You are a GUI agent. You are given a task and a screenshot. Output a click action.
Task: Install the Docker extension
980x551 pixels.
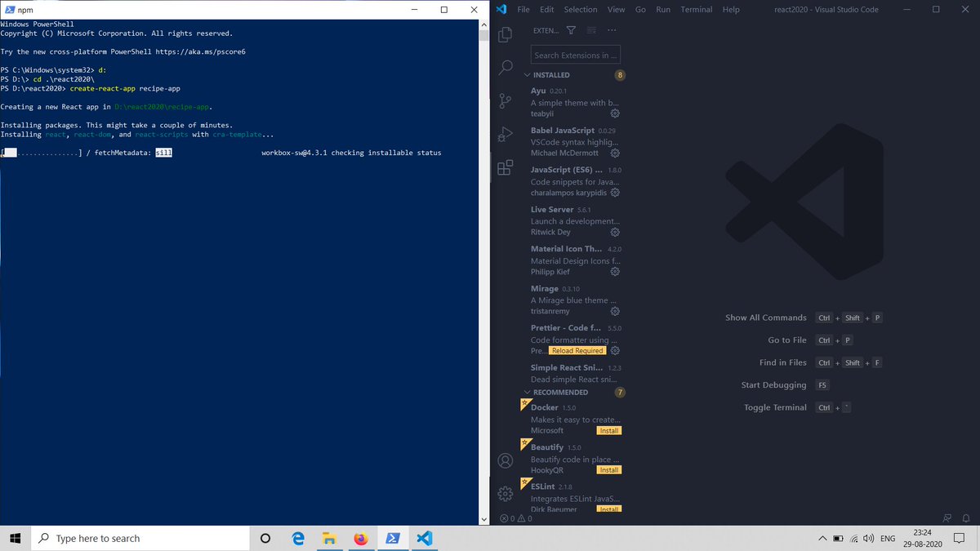(608, 430)
